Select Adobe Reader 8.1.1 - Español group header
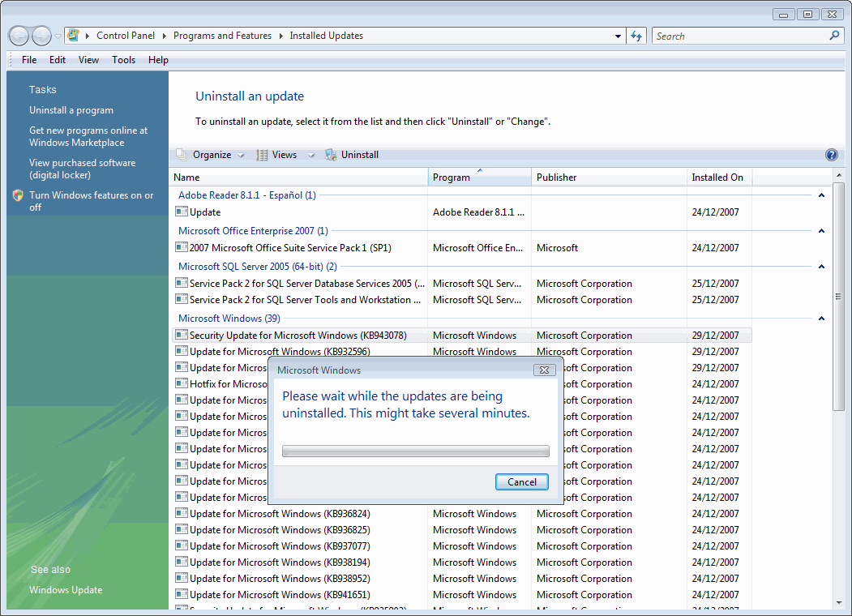The width and height of the screenshot is (852, 616). [247, 195]
